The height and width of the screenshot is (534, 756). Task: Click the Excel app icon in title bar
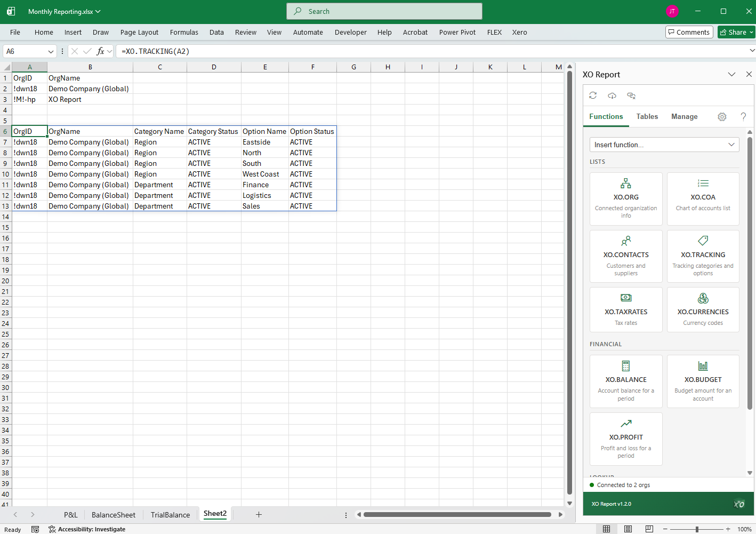[x=11, y=11]
